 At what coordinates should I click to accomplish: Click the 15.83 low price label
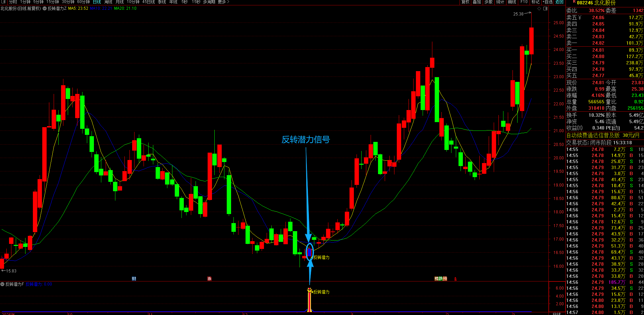(11, 271)
